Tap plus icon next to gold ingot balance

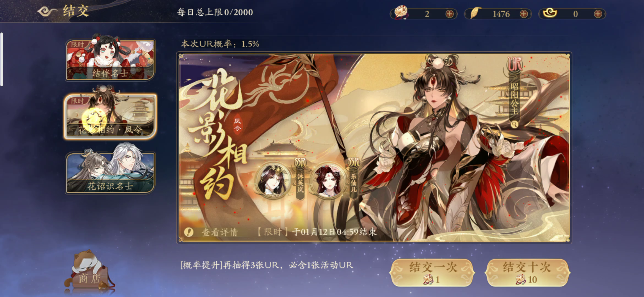click(598, 14)
